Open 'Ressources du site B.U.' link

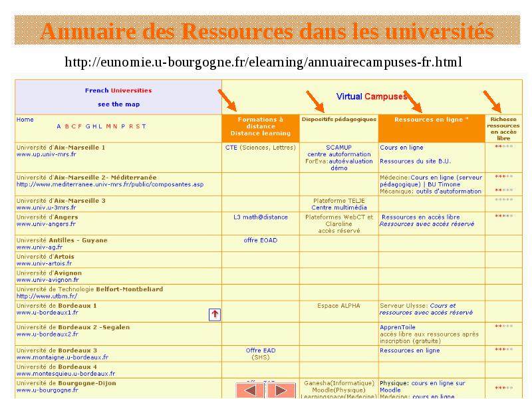pyautogui.click(x=415, y=161)
